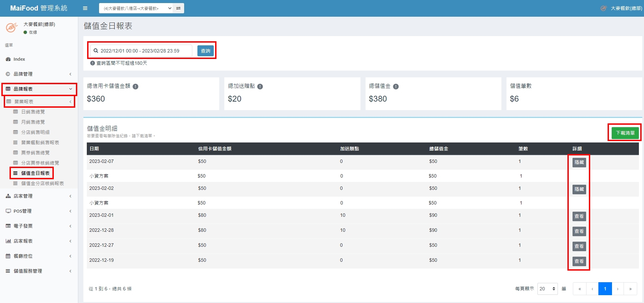644x303 pixels.
Task: Click info icon beside 總加送贈點
Action: 260,87
